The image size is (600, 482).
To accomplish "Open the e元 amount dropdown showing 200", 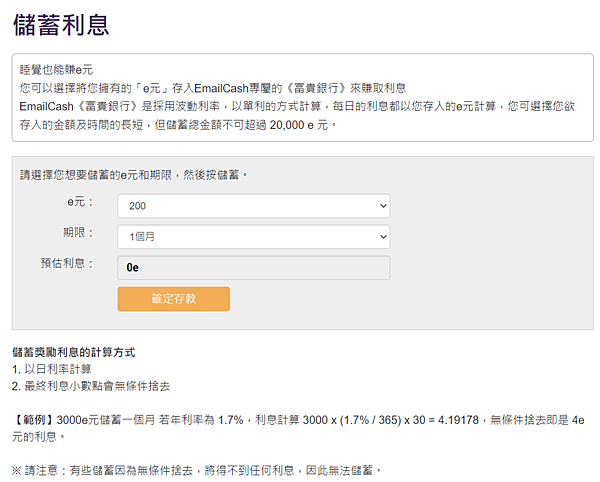I will click(254, 206).
